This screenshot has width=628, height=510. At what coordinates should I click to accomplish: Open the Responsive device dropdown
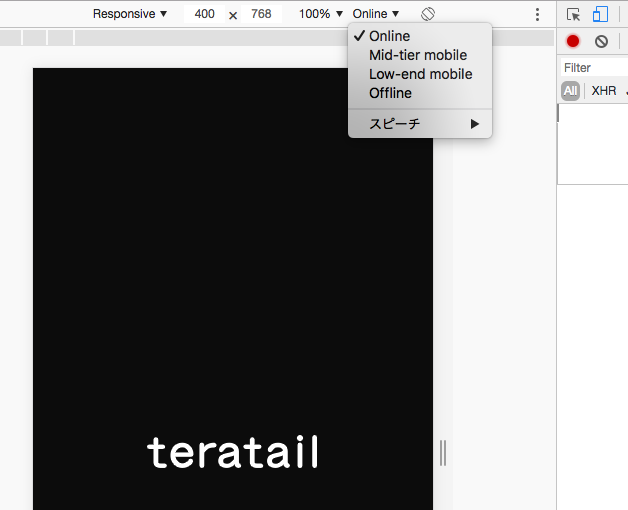click(130, 14)
